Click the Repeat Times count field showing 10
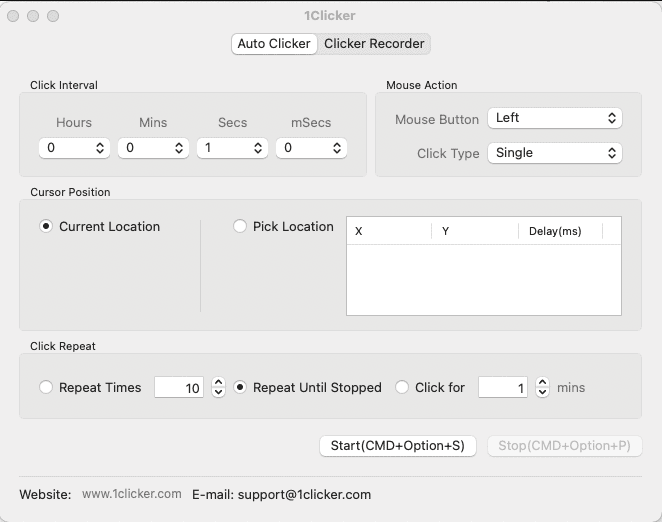The image size is (662, 522). pos(179,387)
